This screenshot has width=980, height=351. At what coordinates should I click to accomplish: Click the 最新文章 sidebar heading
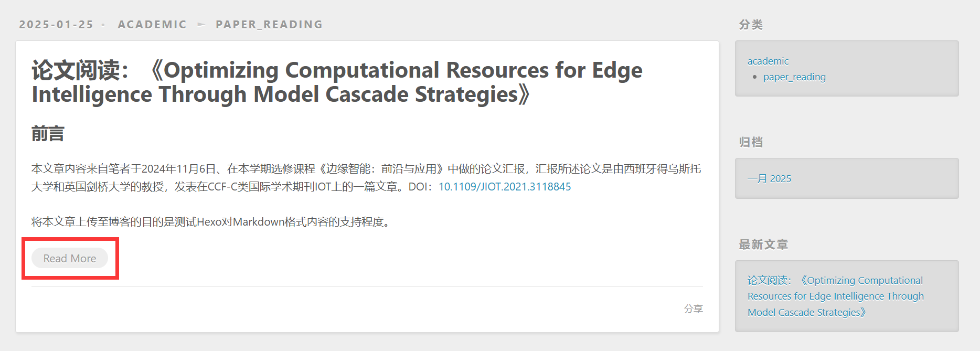tap(763, 244)
